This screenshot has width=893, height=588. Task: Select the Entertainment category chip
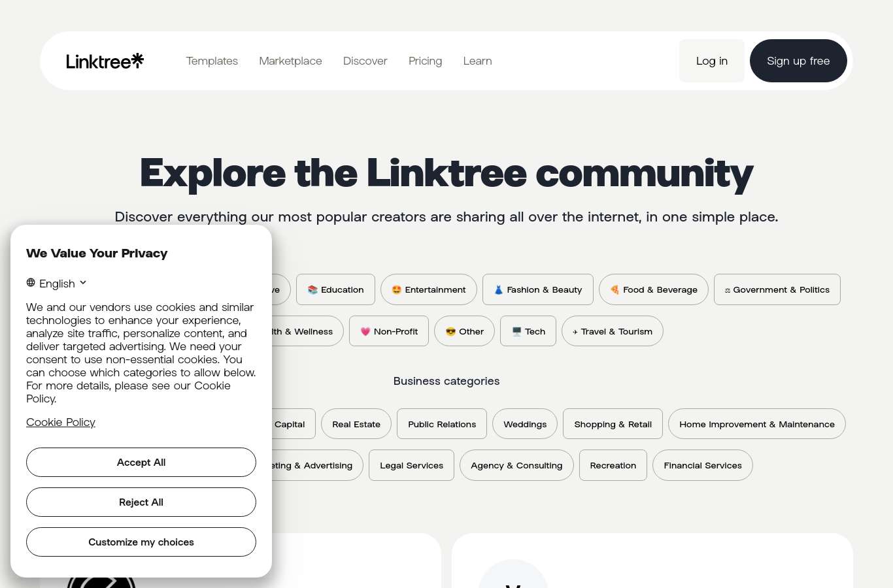[429, 289]
